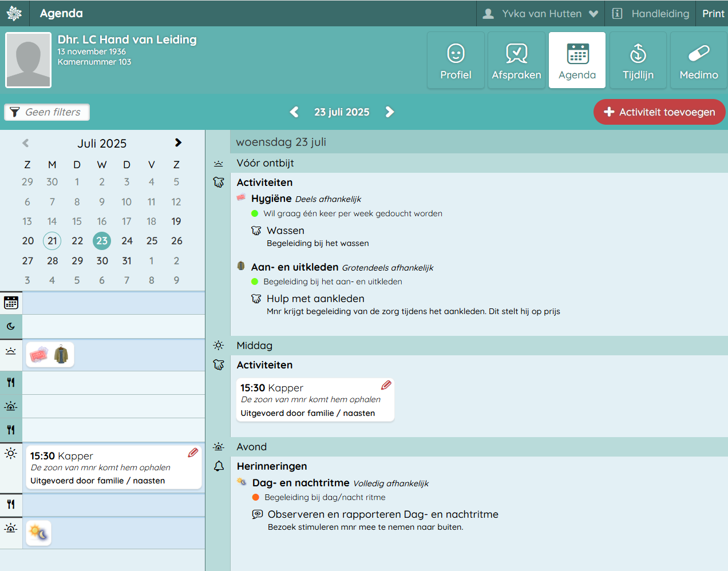Click the patient profile photo
Image resolution: width=728 pixels, height=571 pixels.
click(x=29, y=60)
